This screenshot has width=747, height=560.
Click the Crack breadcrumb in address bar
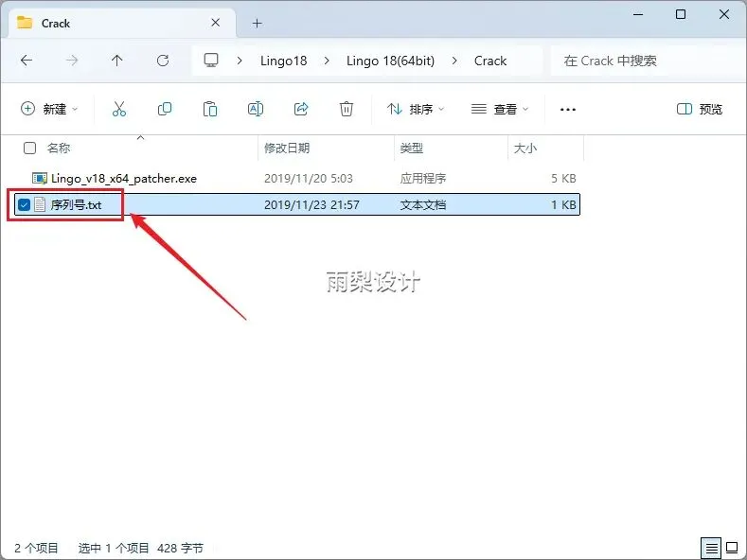tap(490, 61)
